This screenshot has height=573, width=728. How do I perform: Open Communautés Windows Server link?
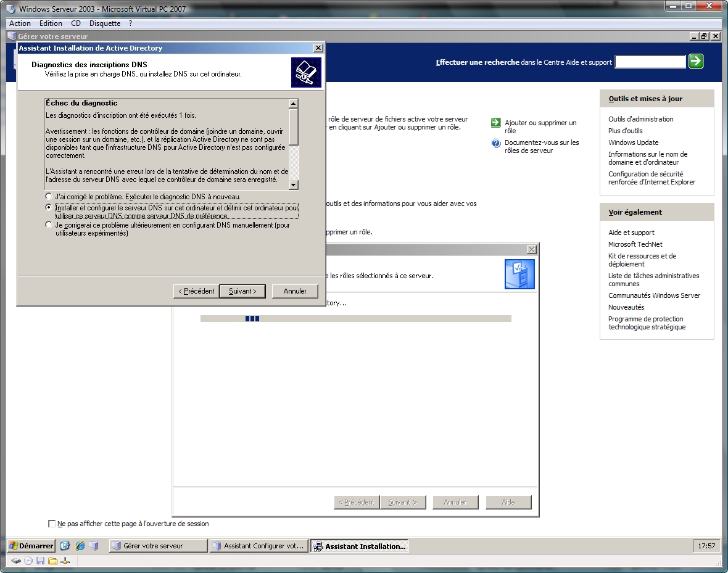pos(654,295)
